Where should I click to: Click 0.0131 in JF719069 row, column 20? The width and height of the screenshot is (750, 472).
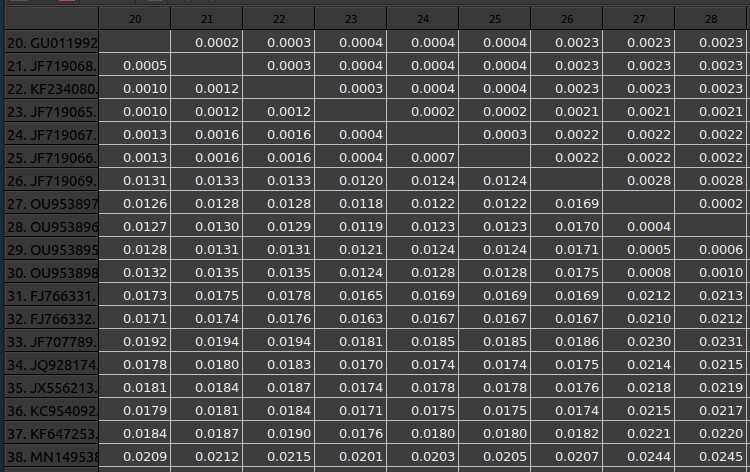click(135, 180)
